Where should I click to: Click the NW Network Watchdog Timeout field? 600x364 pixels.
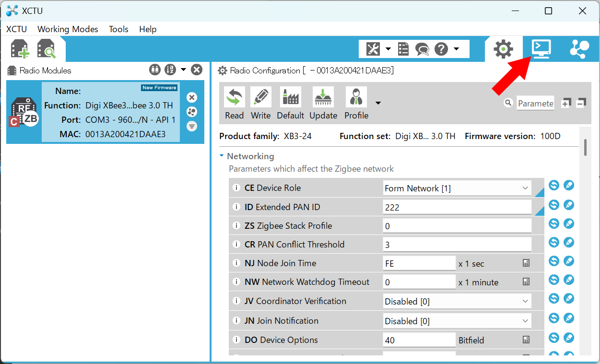419,282
